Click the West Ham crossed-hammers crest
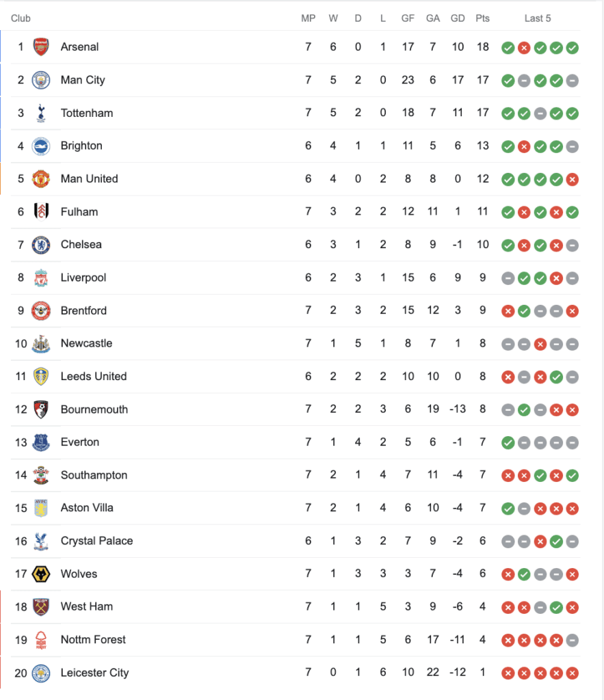Image resolution: width=604 pixels, height=700 pixels. click(x=41, y=607)
